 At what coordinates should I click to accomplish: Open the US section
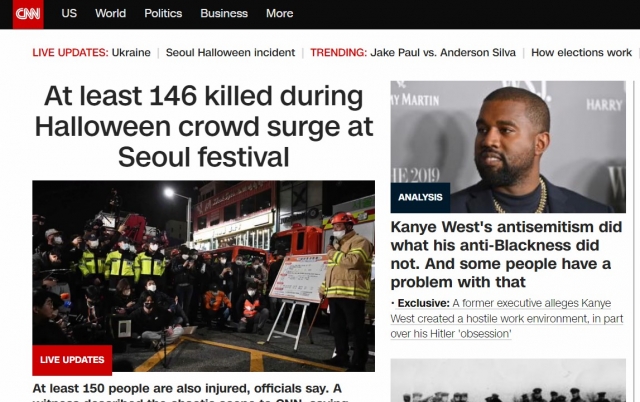69,13
